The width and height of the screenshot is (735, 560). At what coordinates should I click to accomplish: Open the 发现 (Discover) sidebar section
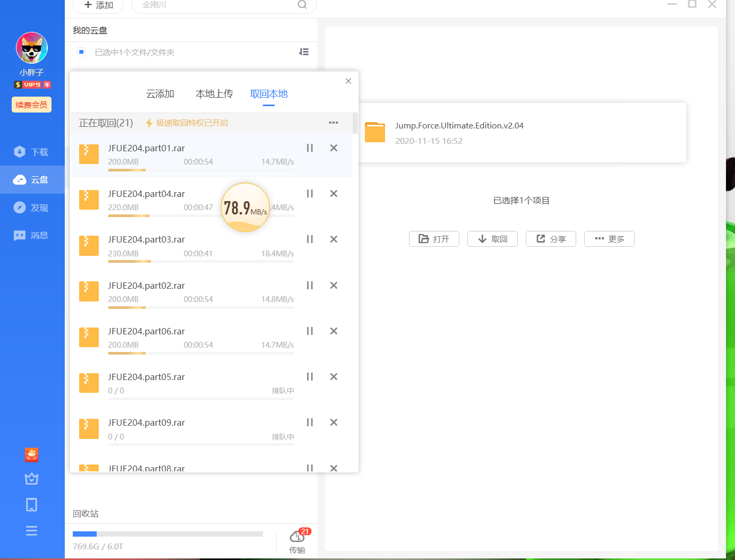click(x=32, y=208)
